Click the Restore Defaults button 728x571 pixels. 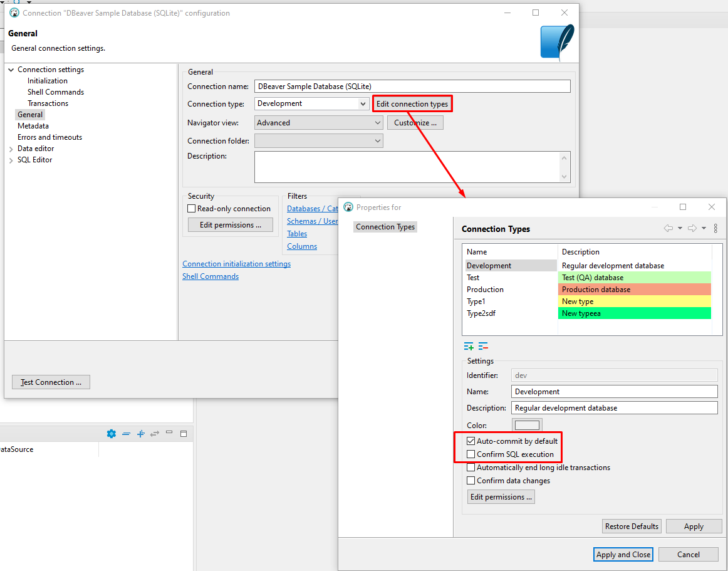pyautogui.click(x=632, y=526)
